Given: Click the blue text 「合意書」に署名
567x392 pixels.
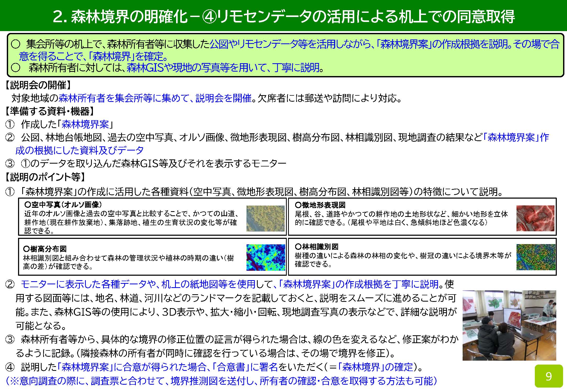Looking at the screenshot, I should click(245, 367).
